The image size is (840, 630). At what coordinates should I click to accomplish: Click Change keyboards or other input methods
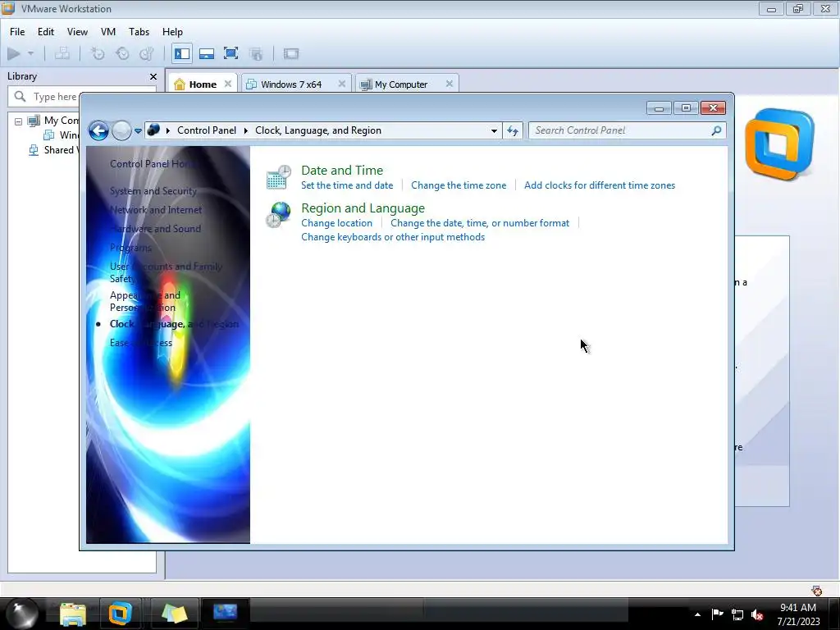[x=393, y=237]
